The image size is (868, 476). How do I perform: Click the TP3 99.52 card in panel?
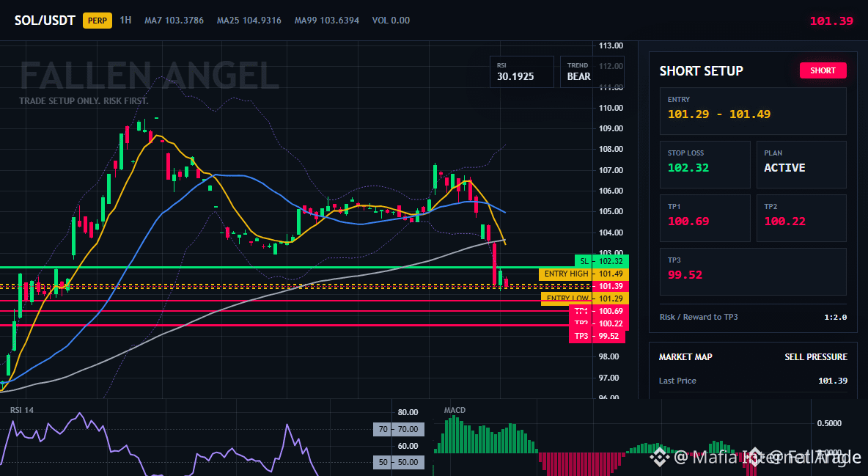click(x=753, y=271)
